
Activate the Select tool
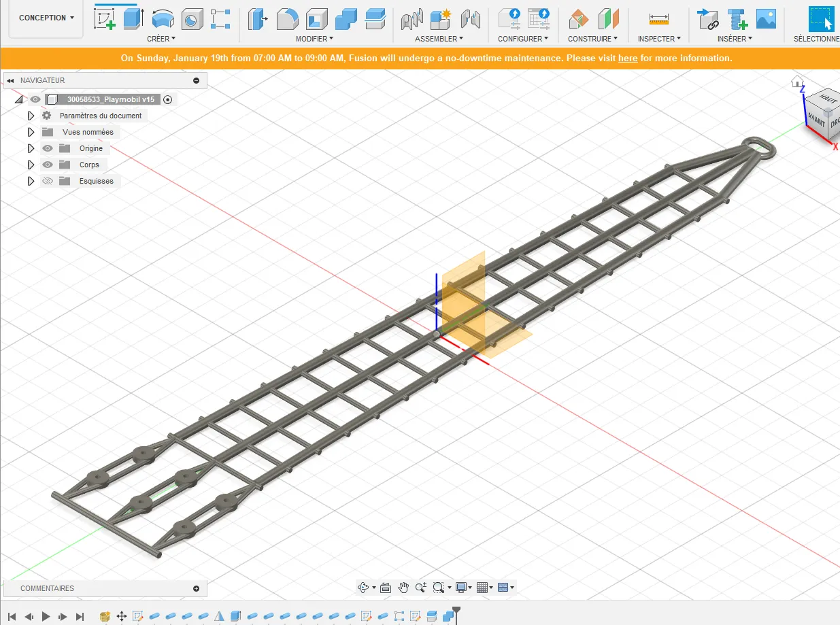(821, 18)
